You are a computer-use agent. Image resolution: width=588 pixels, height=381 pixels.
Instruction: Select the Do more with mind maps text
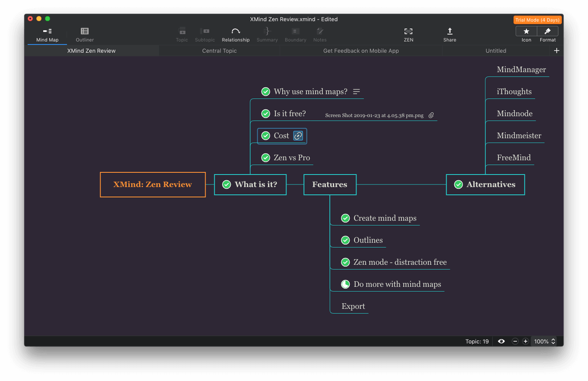[x=397, y=285]
